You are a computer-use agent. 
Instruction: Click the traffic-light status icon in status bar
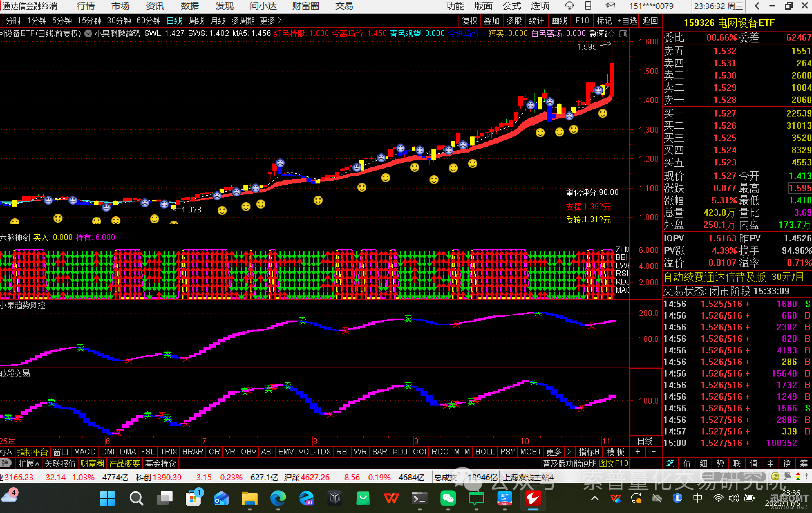pyautogui.click(x=798, y=476)
